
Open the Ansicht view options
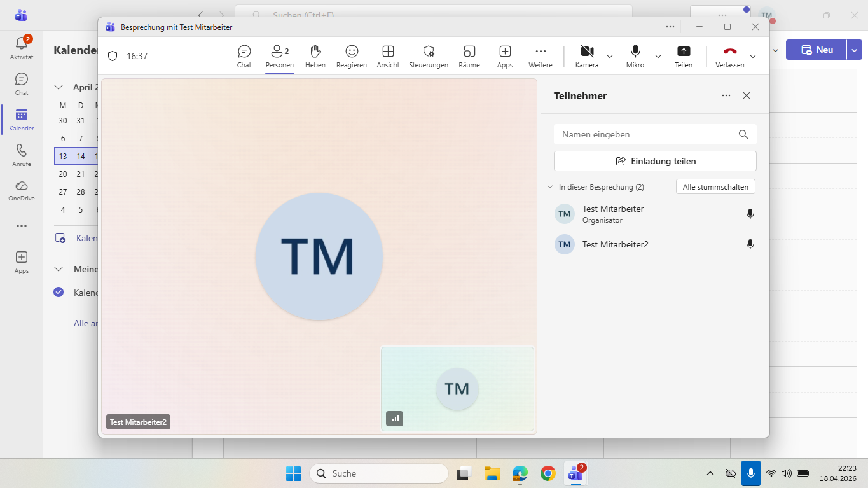[x=388, y=56]
